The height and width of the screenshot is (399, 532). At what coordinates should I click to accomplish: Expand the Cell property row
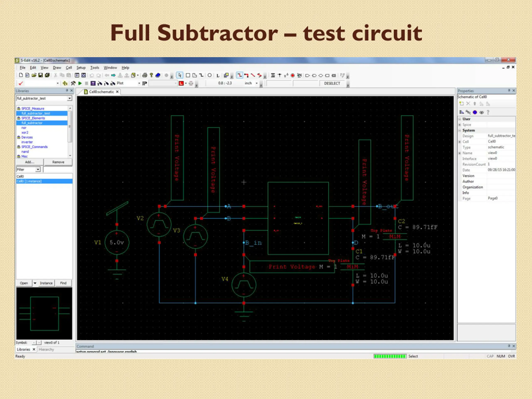coord(460,142)
